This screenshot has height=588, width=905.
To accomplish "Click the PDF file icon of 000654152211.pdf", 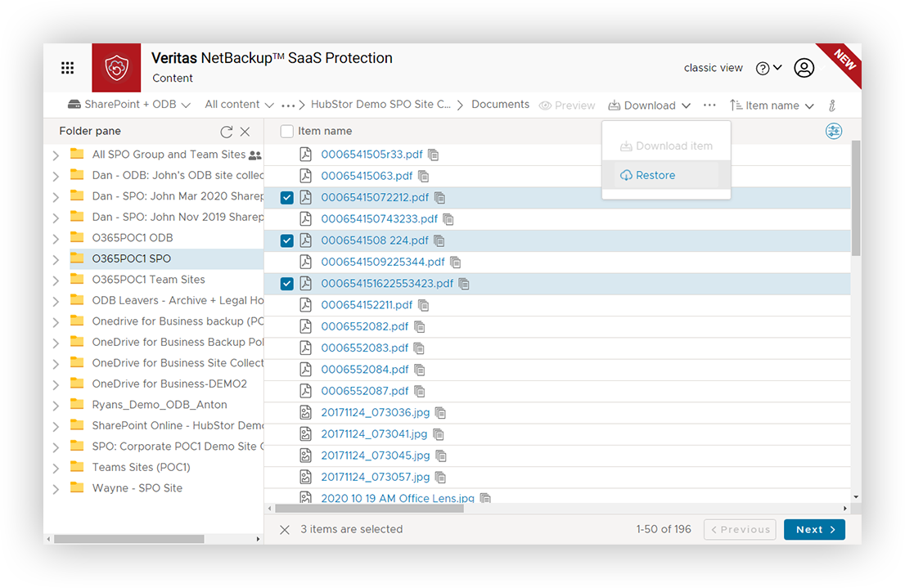I will (305, 305).
